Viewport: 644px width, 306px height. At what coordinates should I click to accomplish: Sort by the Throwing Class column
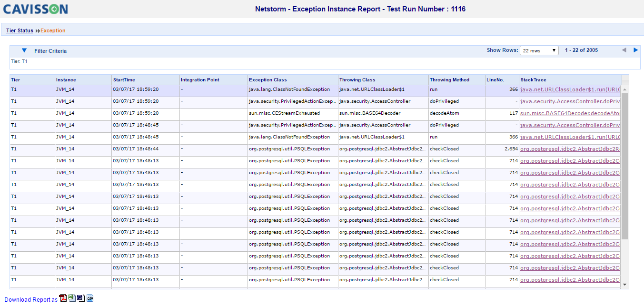[383, 80]
